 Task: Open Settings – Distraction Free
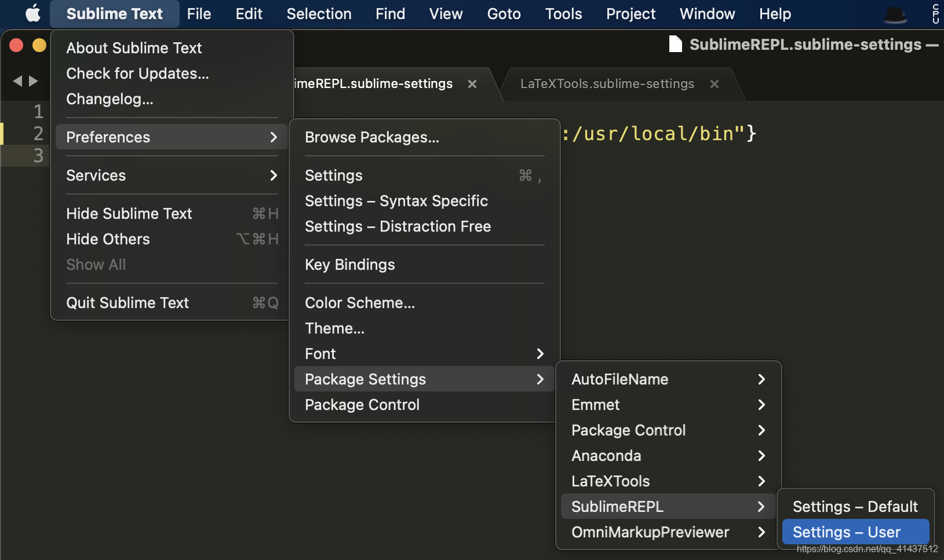tap(425, 226)
